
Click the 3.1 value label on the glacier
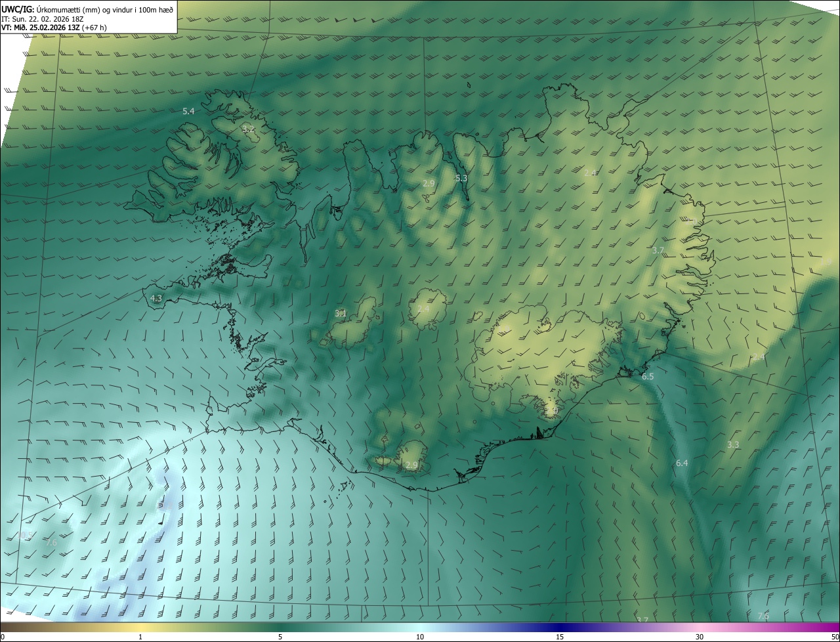341,313
